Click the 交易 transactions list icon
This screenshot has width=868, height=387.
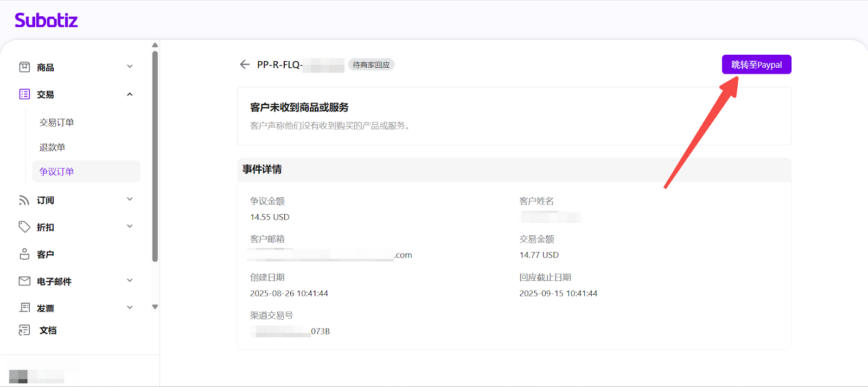[24, 94]
